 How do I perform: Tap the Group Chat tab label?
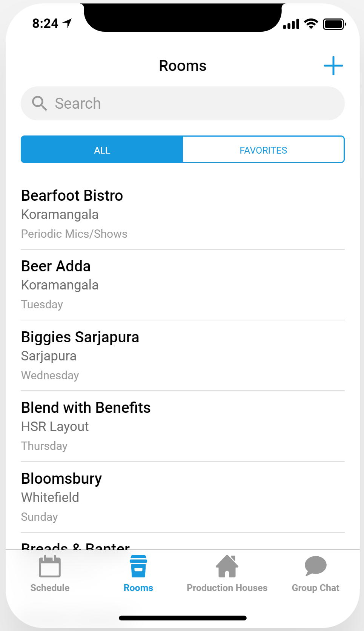315,588
